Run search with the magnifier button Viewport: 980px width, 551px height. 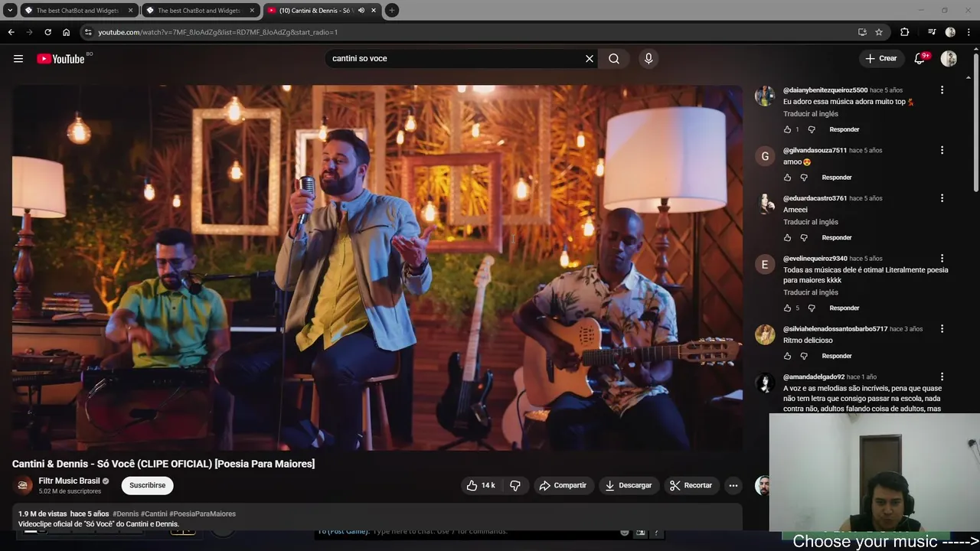[x=614, y=58]
